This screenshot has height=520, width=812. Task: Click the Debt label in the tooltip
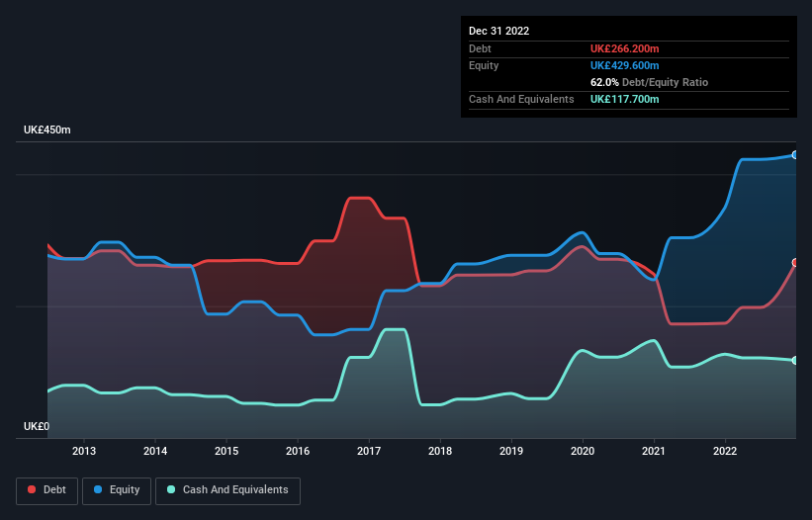coord(480,48)
